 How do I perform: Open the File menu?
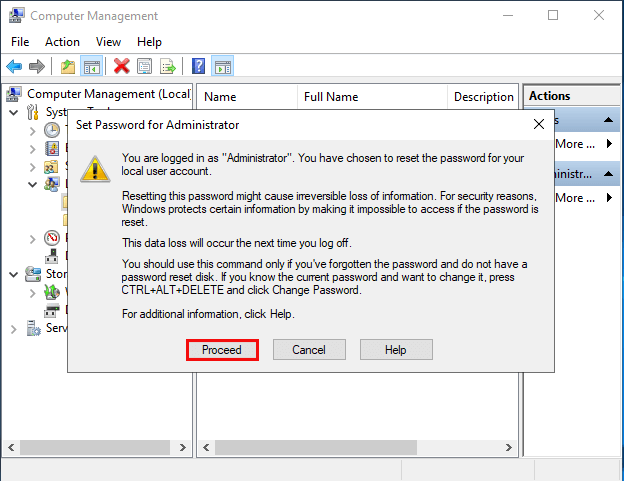click(x=21, y=42)
